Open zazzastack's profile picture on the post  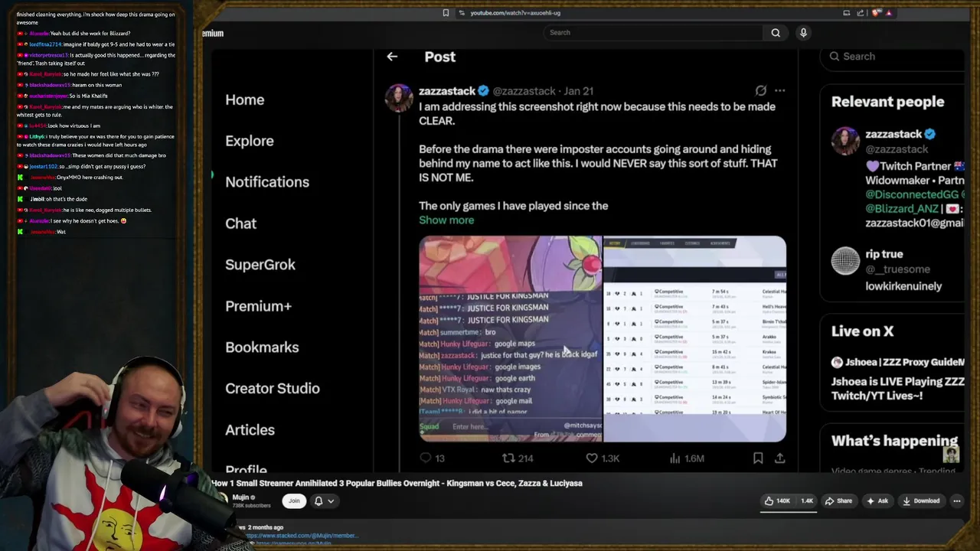(x=399, y=98)
